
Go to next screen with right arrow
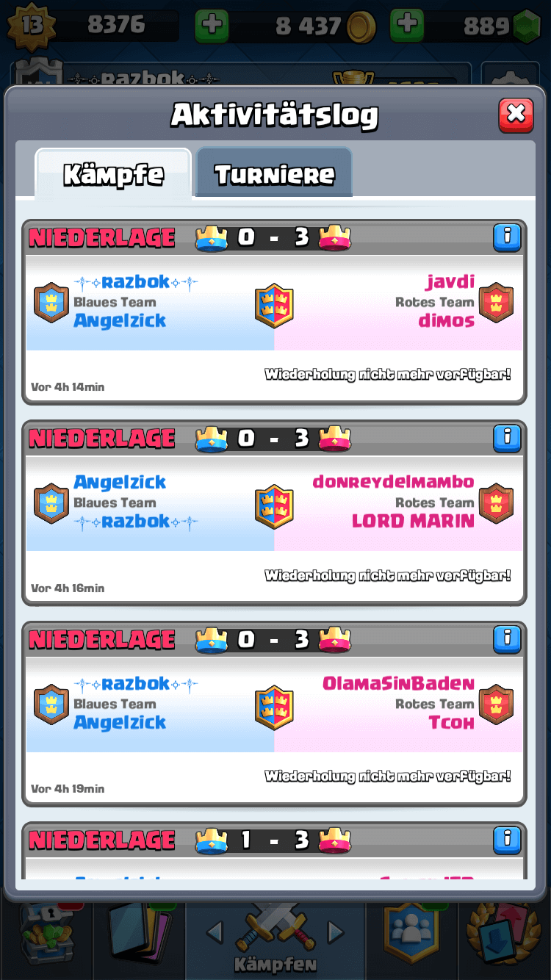336,933
